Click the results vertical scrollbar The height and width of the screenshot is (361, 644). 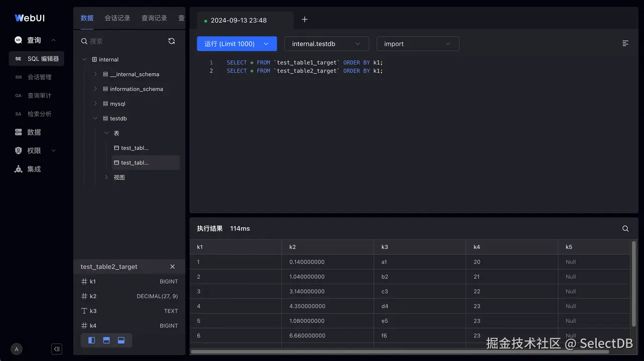click(634, 284)
